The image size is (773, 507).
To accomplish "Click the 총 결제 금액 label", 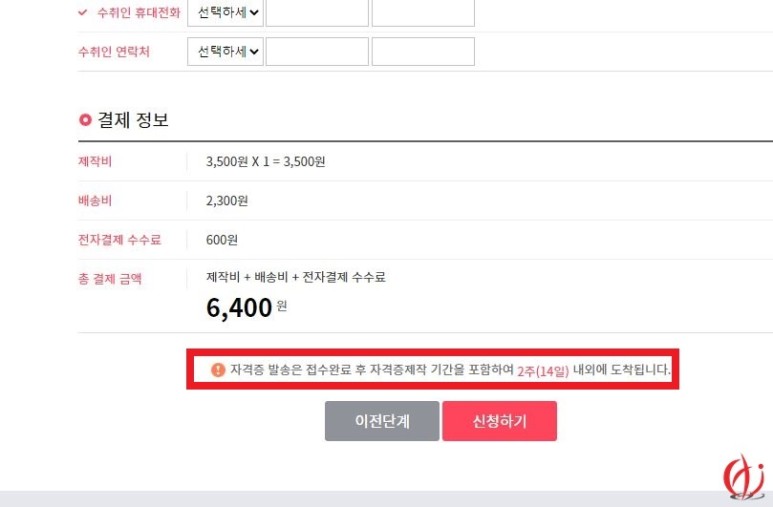I will (110, 279).
